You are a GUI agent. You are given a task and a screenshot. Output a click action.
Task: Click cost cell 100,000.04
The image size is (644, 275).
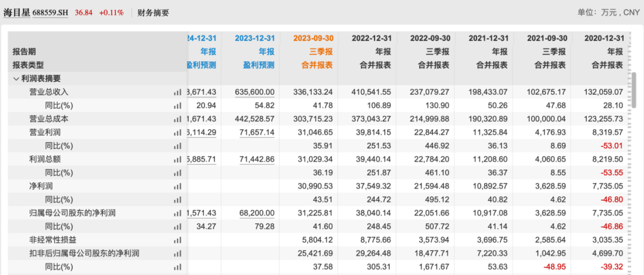point(546,119)
